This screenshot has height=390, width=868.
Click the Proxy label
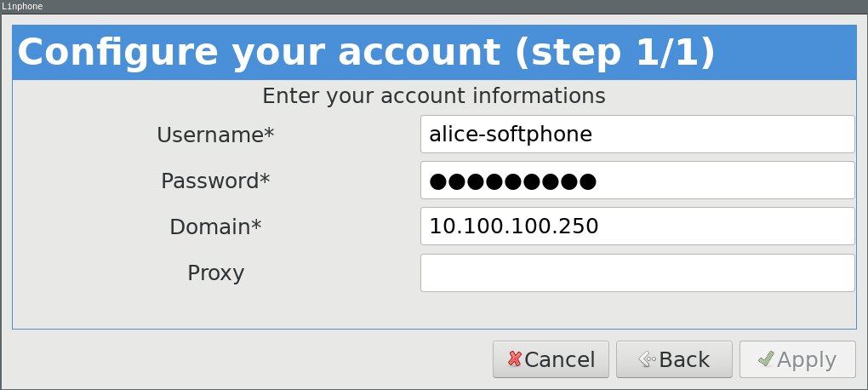pos(215,272)
